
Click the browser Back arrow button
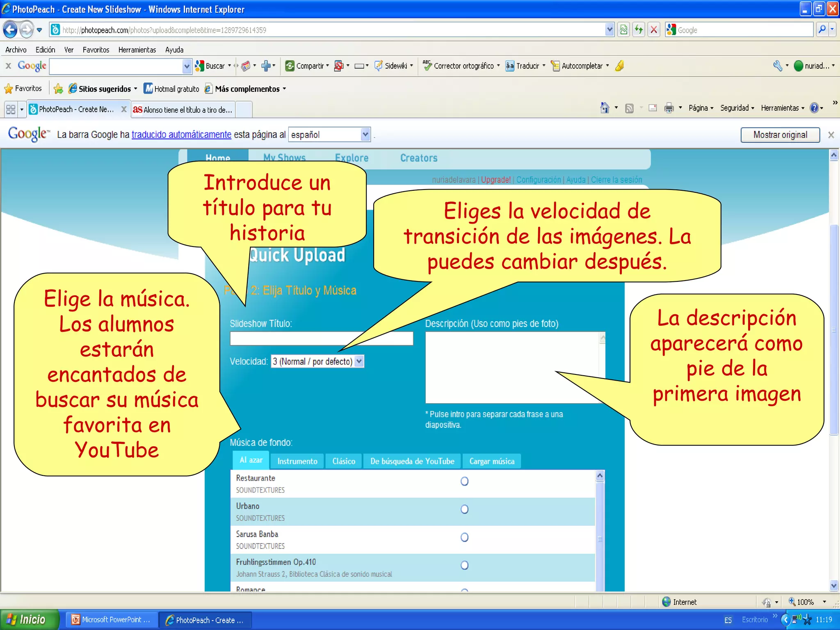pos(10,30)
